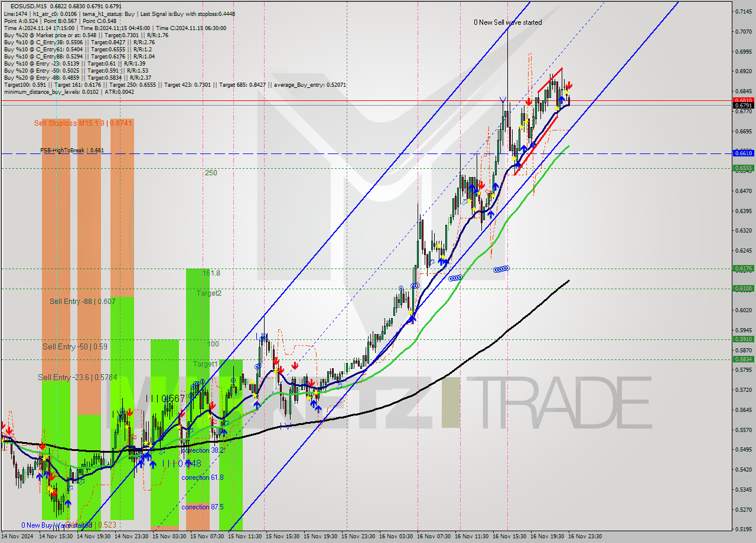756x543 pixels.
Task: Click the 0.7145 price axis value
Action: [742, 12]
